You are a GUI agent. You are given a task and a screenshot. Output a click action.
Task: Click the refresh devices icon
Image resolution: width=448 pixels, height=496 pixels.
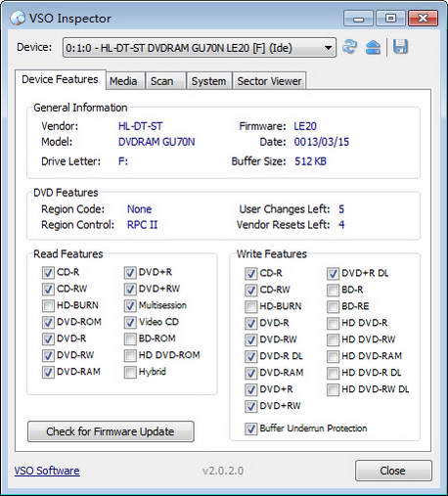click(349, 47)
